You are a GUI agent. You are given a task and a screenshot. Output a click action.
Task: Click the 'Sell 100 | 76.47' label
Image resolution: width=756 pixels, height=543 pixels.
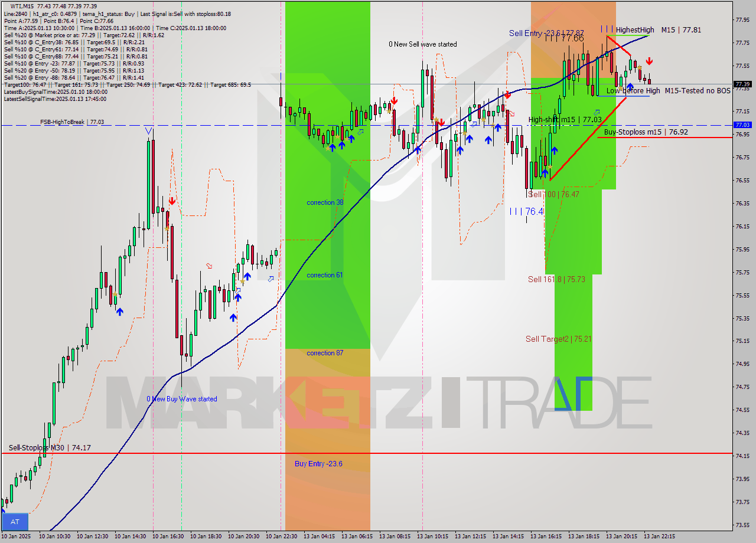[553, 194]
